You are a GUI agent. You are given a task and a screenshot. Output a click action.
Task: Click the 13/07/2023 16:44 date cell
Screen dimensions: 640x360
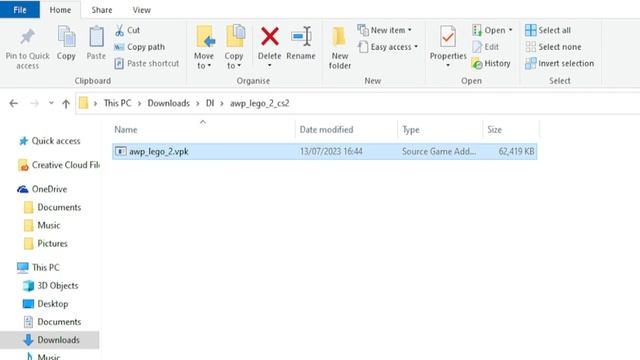(331, 151)
